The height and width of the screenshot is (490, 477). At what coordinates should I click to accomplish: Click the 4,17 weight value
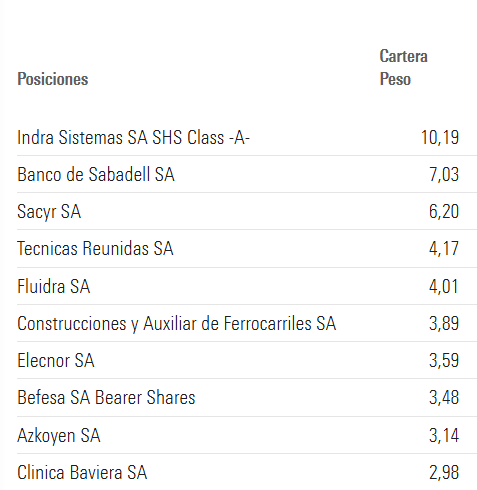[444, 248]
